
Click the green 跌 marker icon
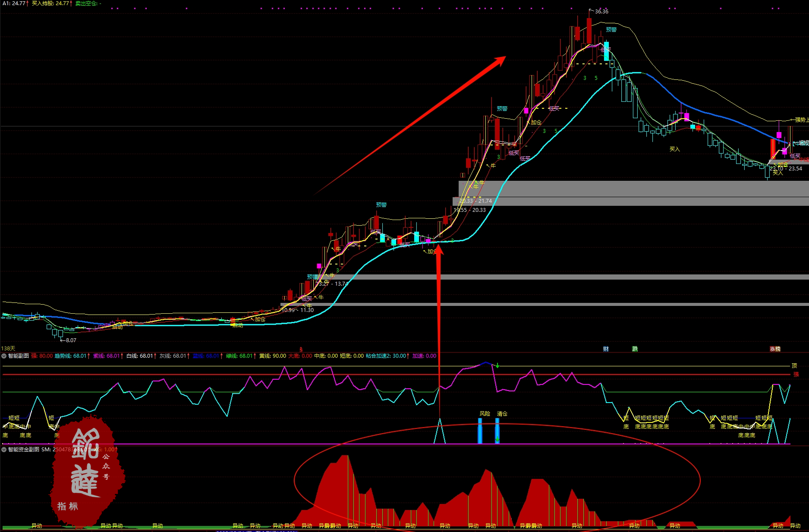635,349
